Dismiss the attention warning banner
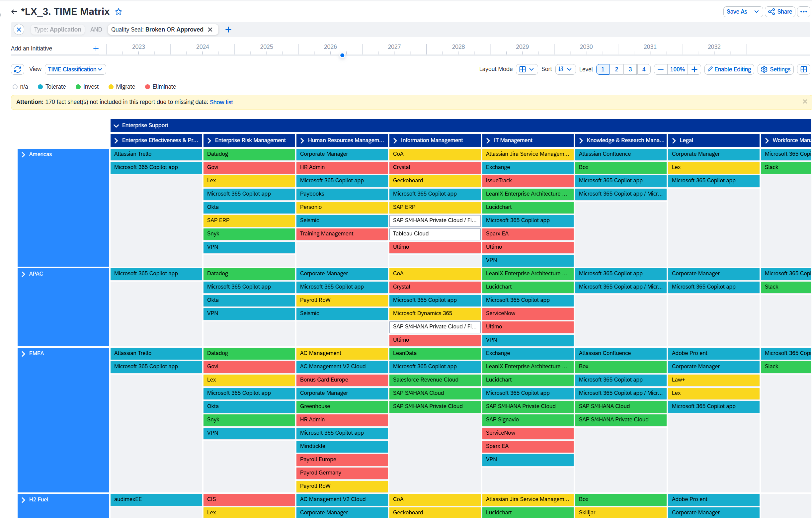The width and height of the screenshot is (812, 518). coord(805,102)
